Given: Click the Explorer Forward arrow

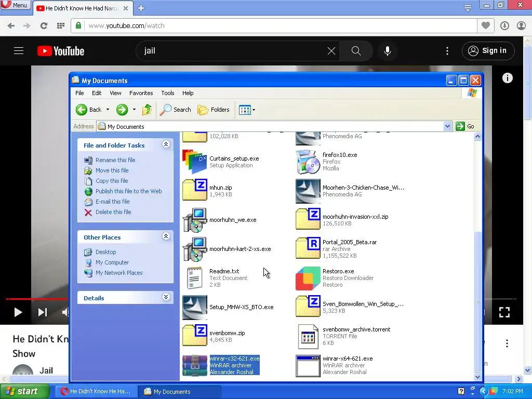Looking at the screenshot, I should tap(122, 110).
